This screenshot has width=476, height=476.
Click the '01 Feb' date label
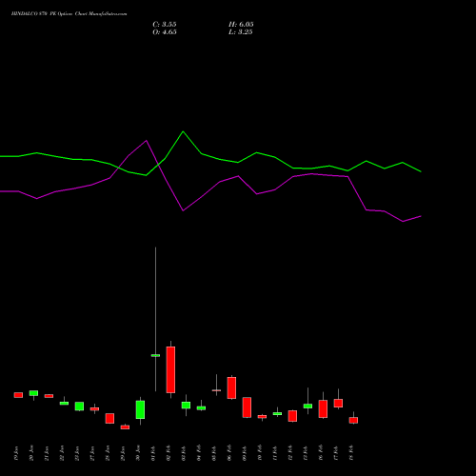tap(153, 453)
